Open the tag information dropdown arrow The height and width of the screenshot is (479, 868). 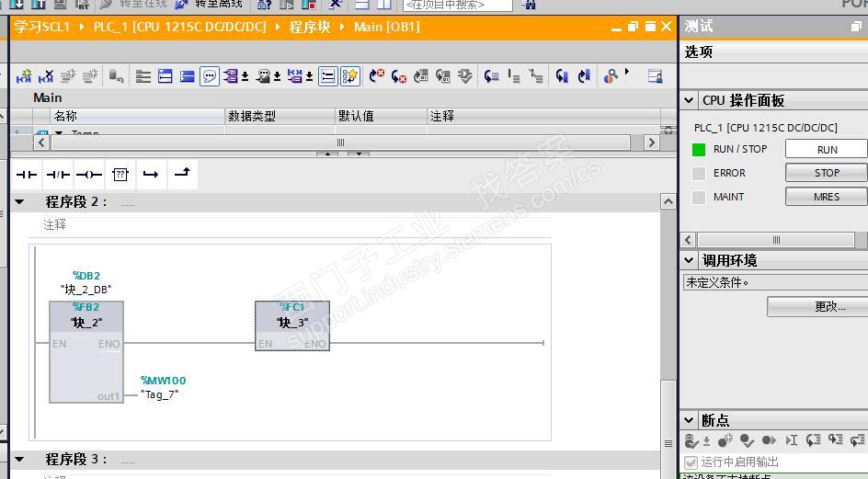coord(277,76)
